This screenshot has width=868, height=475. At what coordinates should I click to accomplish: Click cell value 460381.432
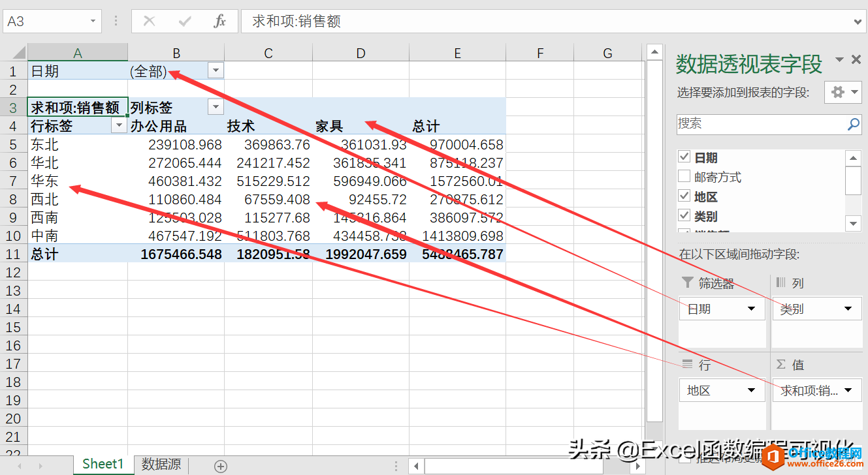(176, 181)
